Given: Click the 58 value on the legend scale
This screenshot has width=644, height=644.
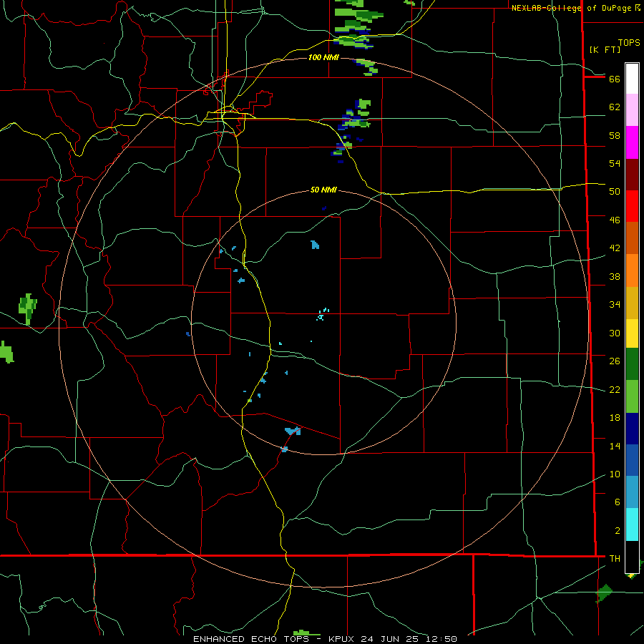Looking at the screenshot, I should tap(615, 135).
